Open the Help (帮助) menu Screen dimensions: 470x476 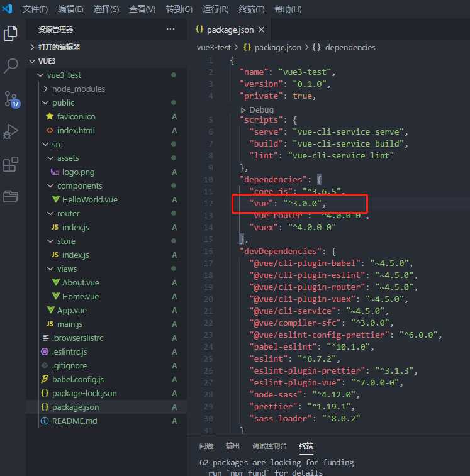click(288, 9)
